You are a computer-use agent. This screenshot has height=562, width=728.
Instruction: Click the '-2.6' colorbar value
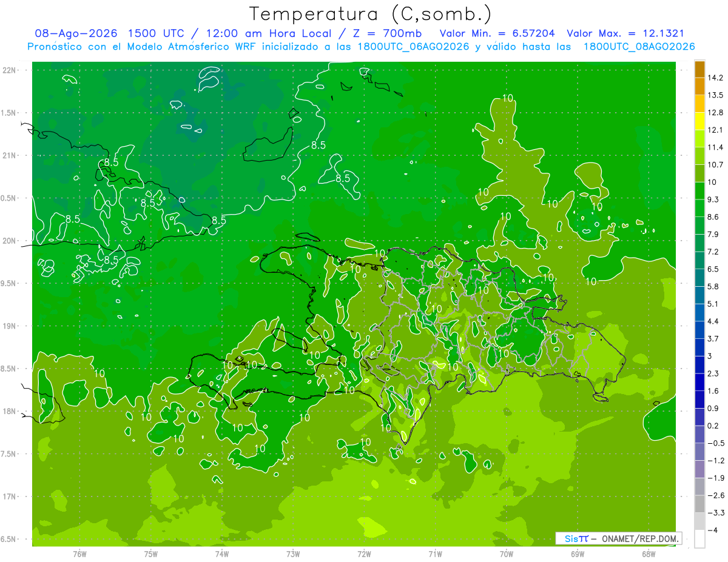[715, 495]
